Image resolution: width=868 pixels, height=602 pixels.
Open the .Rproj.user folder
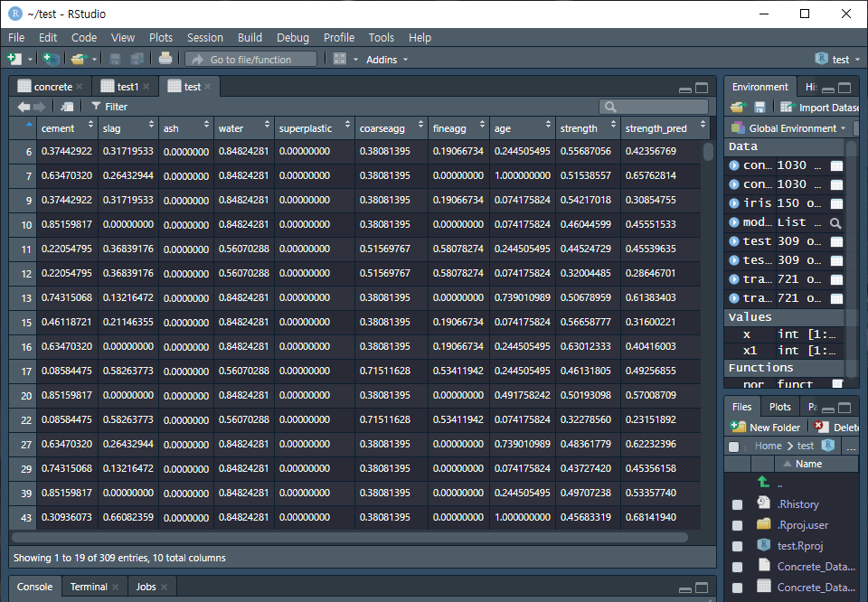click(x=802, y=525)
